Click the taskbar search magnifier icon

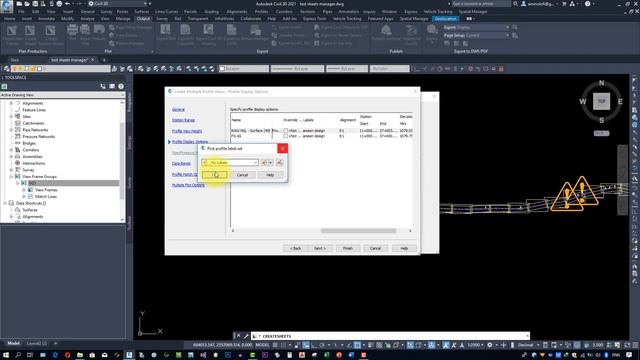coord(18,355)
